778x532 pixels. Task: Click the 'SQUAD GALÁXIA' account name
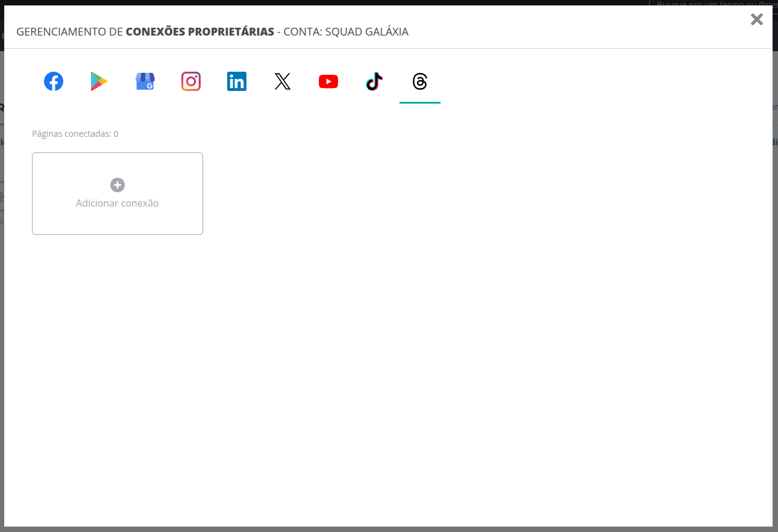[x=366, y=32]
